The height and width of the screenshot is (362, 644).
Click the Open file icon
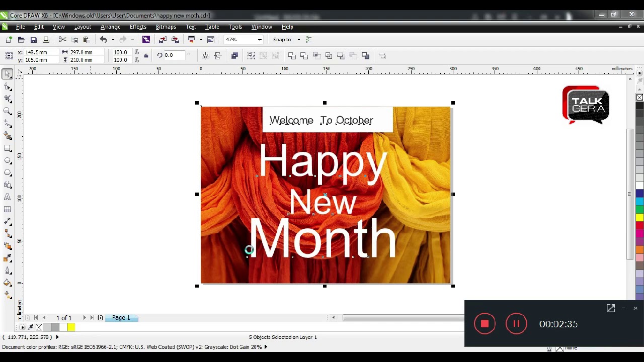pos(21,40)
